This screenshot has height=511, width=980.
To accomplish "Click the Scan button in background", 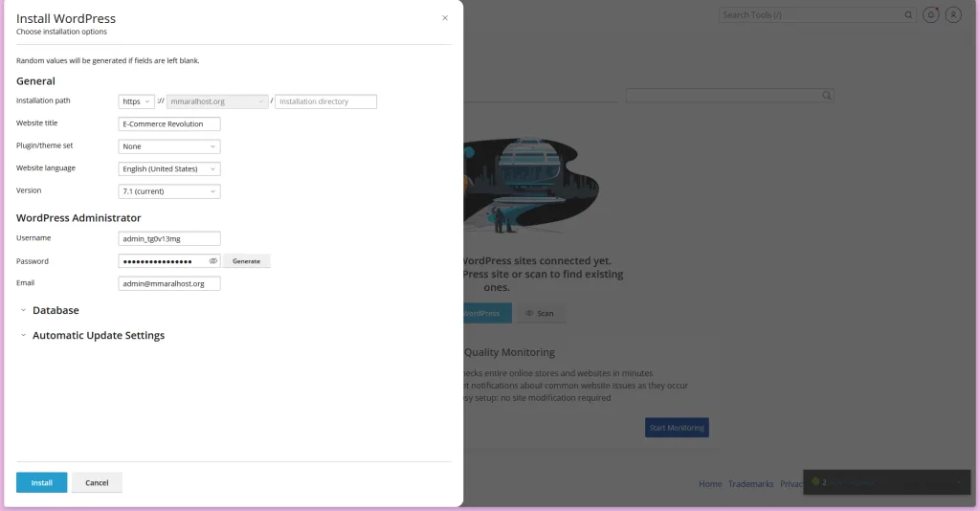I will (540, 313).
